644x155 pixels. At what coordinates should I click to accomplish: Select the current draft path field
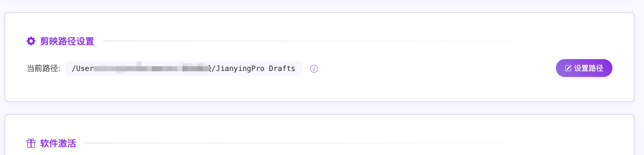(183, 68)
